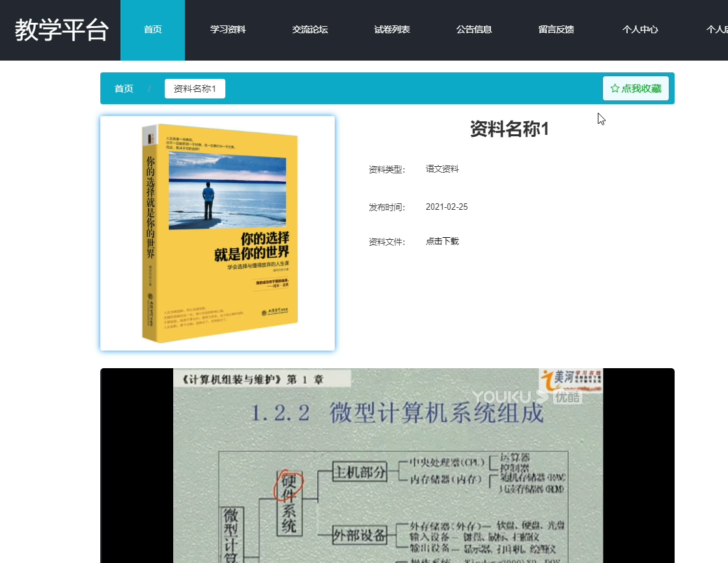Click the 资料文件 label
728x563 pixels.
387,242
